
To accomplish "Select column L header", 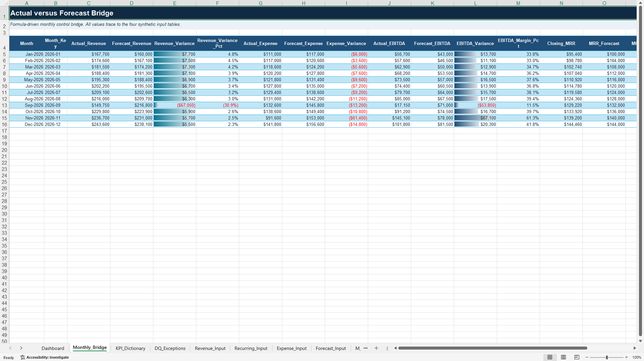I will 475,3.
